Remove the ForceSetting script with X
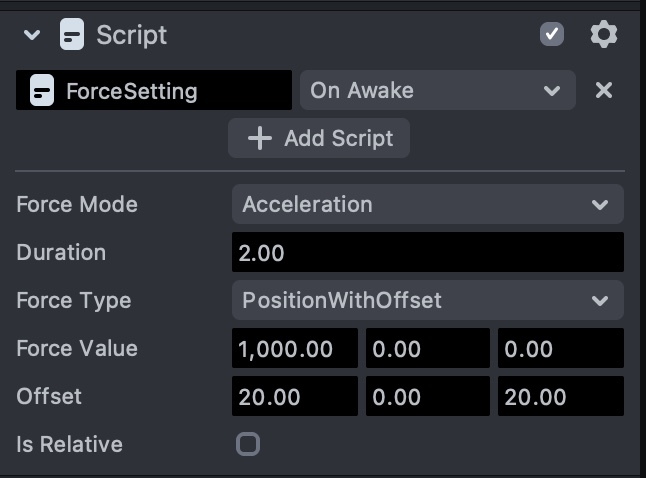Screen dimensions: 646x478 (603, 90)
